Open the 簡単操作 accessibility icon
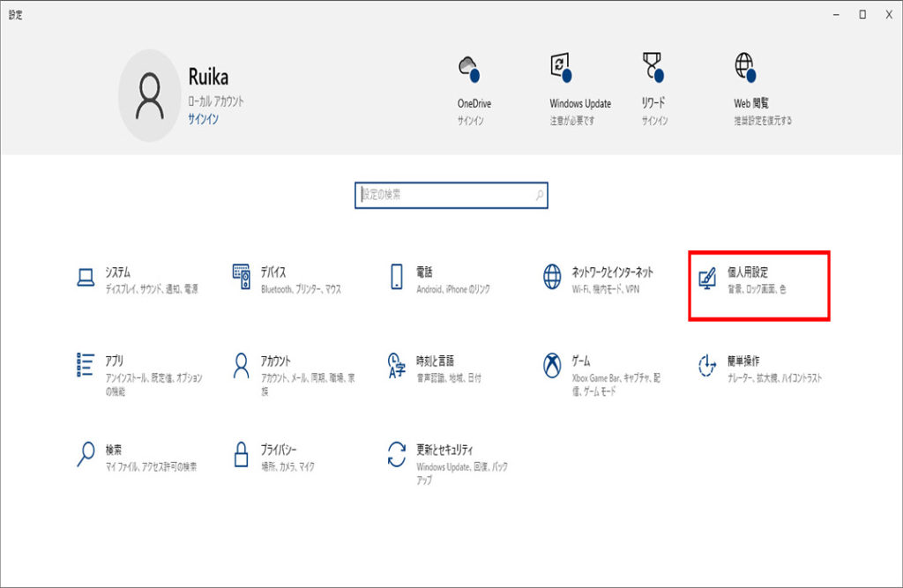 707,365
